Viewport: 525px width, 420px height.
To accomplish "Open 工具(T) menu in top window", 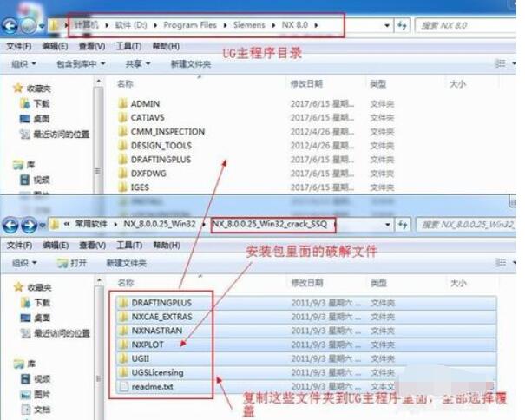I will [x=128, y=46].
